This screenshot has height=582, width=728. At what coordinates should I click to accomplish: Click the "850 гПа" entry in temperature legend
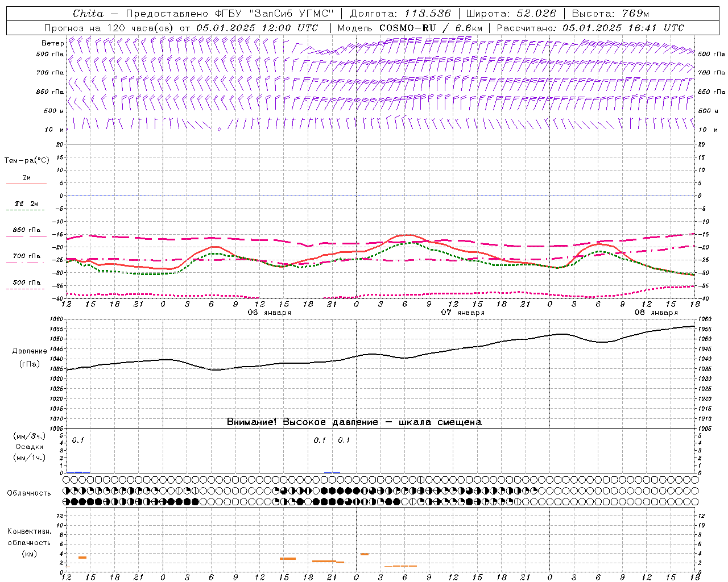click(x=27, y=230)
